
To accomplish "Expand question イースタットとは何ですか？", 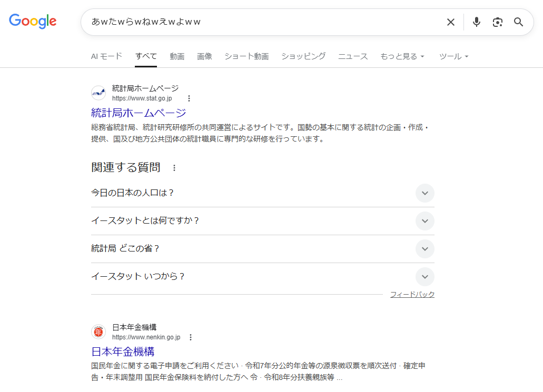I will 424,221.
